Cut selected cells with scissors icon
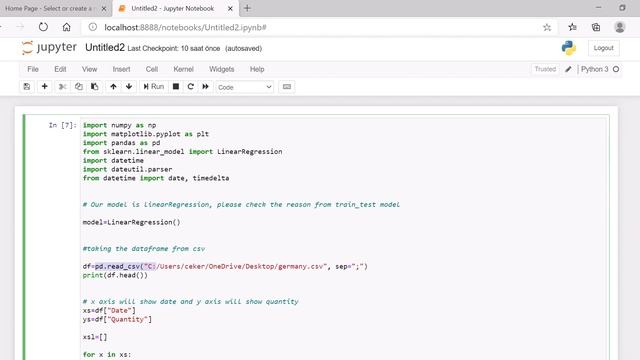The height and width of the screenshot is (360, 640). [62, 87]
